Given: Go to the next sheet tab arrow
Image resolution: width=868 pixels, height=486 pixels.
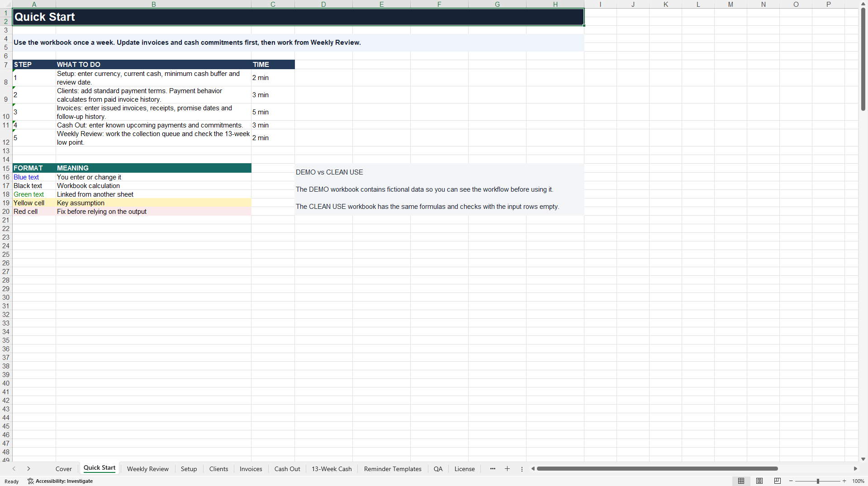Looking at the screenshot, I should [28, 469].
